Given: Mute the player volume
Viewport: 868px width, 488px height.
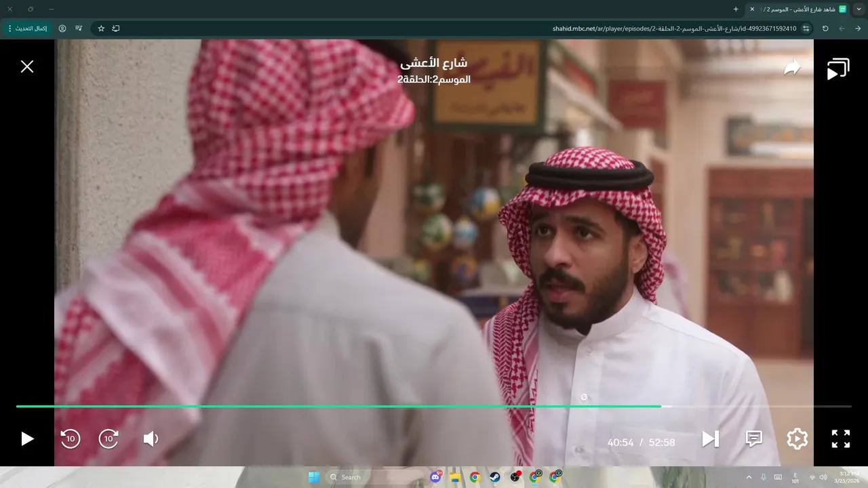Looking at the screenshot, I should click(151, 439).
